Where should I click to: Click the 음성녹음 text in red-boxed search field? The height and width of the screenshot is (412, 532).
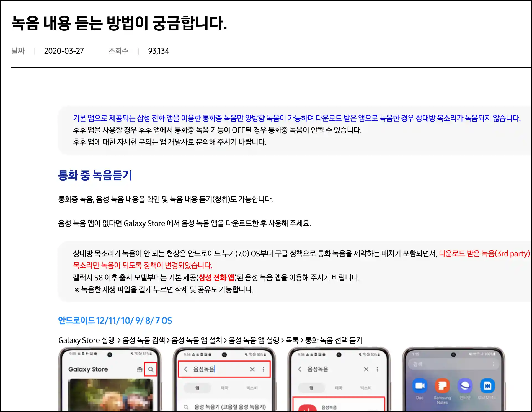click(x=204, y=369)
